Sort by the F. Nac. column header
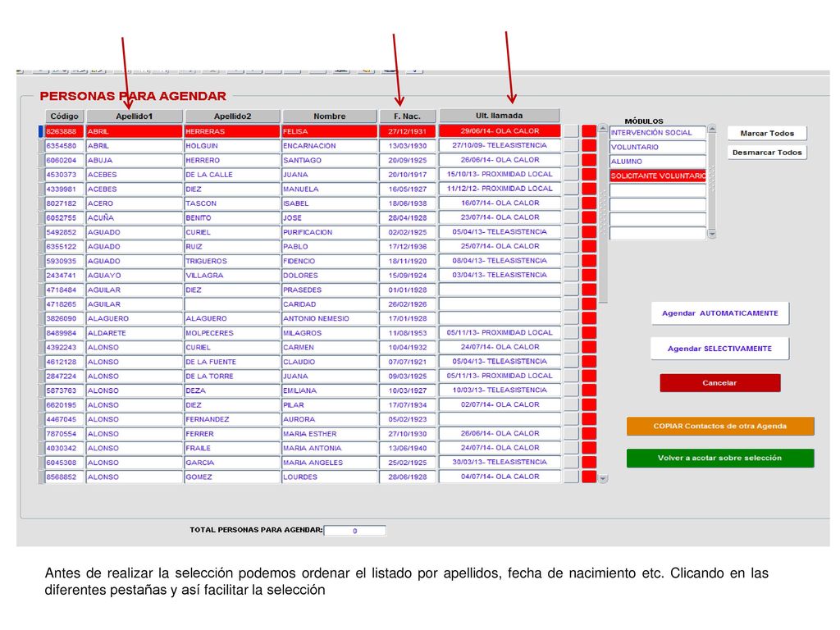 407,116
